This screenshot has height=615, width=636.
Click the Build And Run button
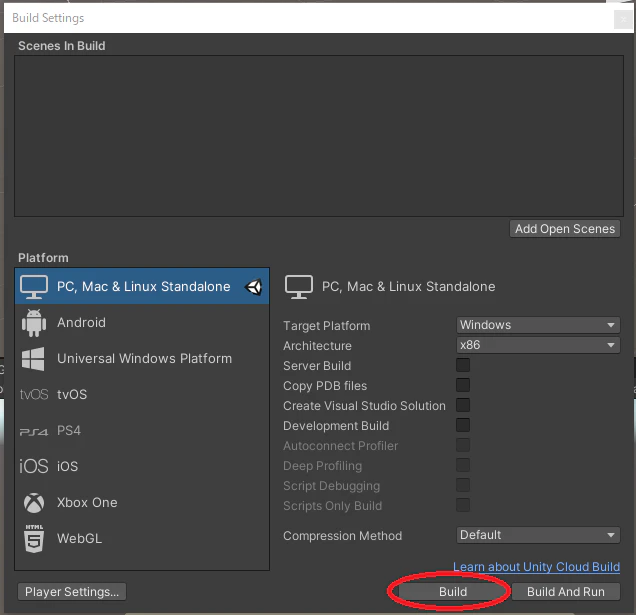coord(566,592)
